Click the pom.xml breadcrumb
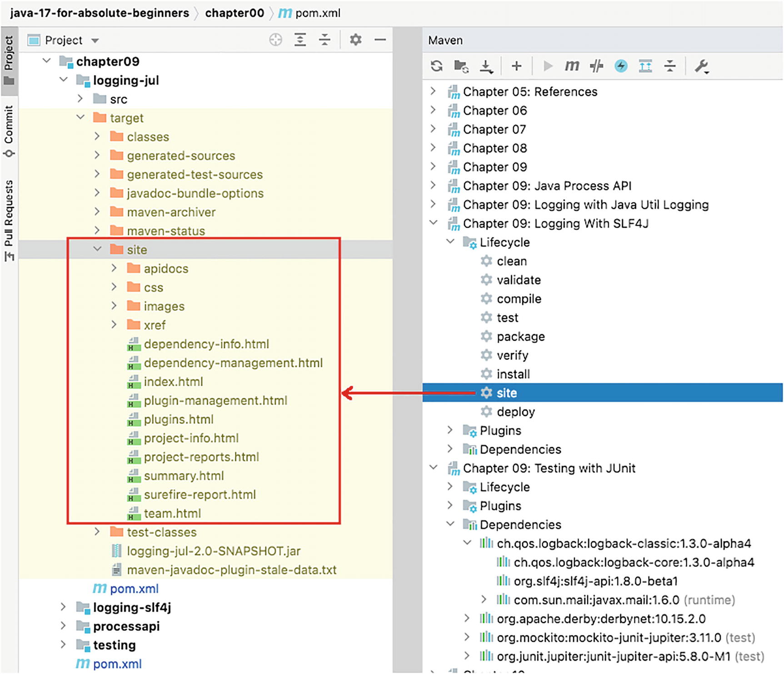This screenshot has height=674, width=784. (x=310, y=13)
